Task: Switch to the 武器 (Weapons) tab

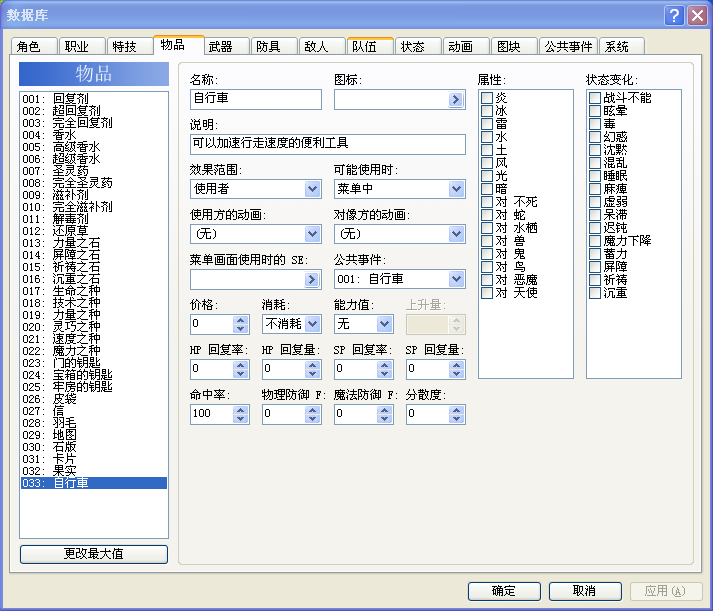Action: [226, 46]
